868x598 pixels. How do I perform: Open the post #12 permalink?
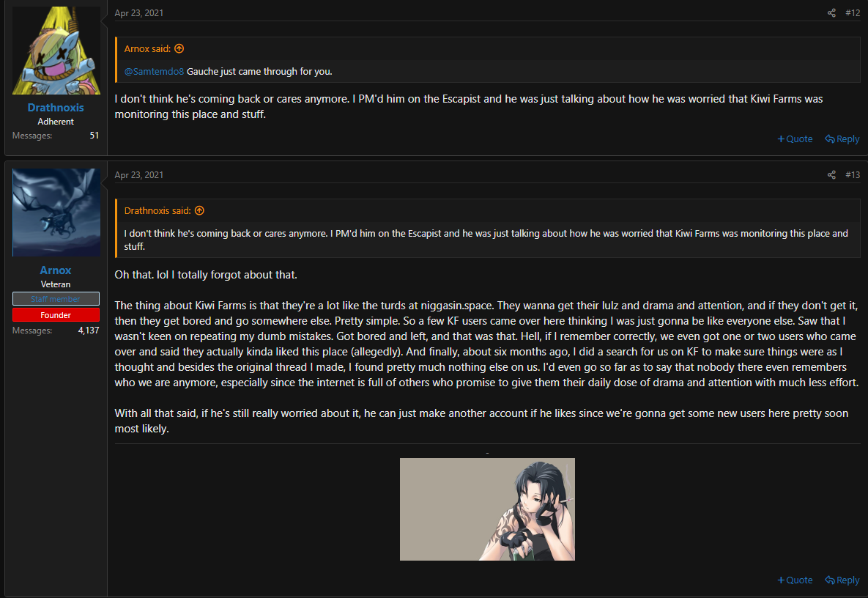point(853,12)
